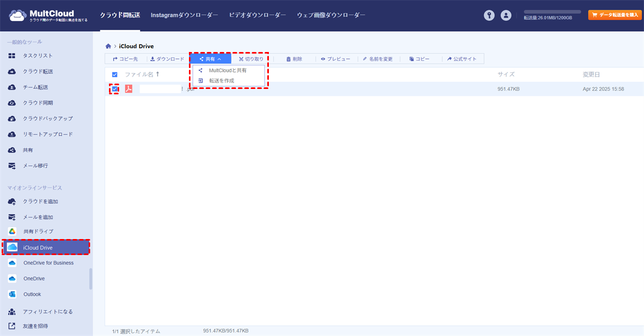644x336 pixels.
Task: Click the 951.47KB size cell
Action: [x=509, y=89]
